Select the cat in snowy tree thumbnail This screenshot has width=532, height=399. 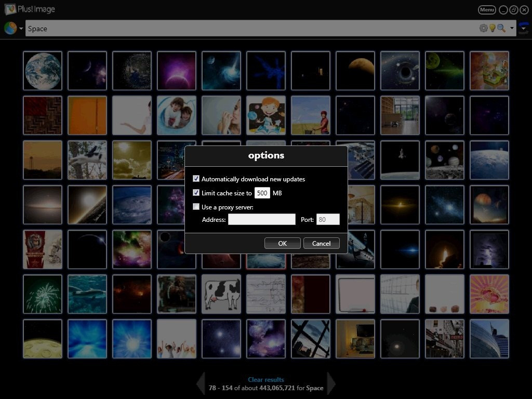coord(87,160)
